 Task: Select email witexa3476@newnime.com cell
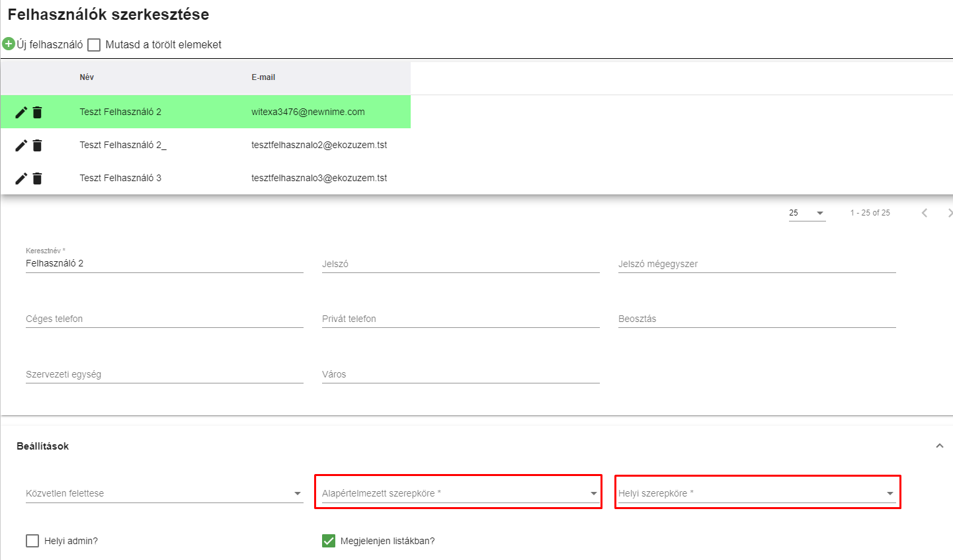tap(308, 112)
